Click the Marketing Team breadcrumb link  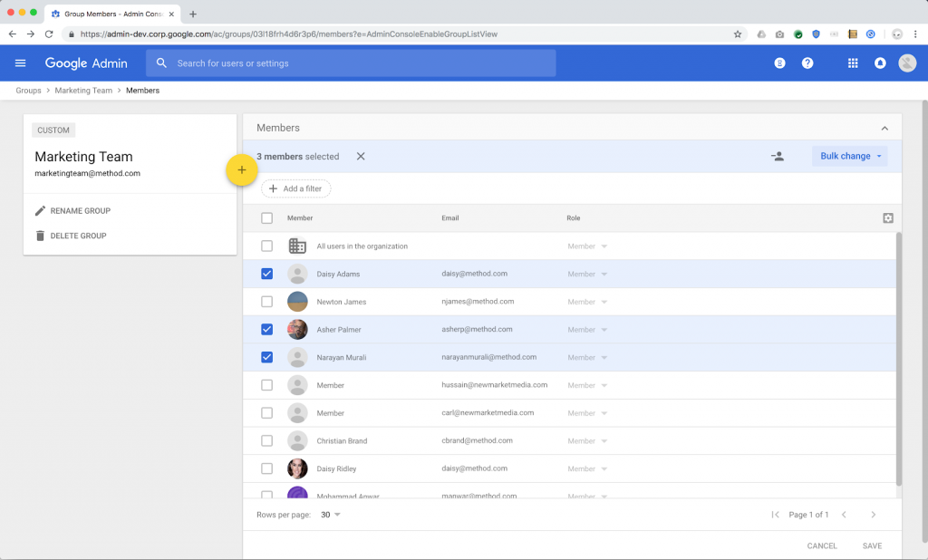pos(83,91)
